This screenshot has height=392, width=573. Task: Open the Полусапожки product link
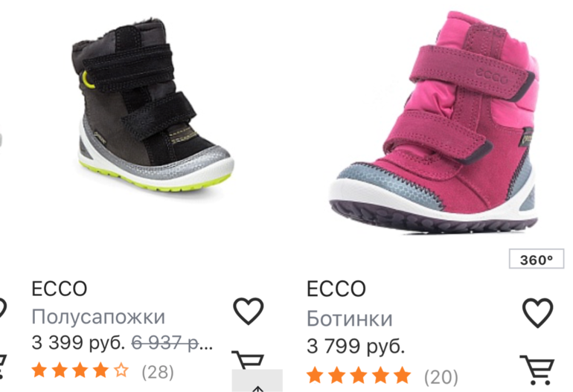(98, 316)
